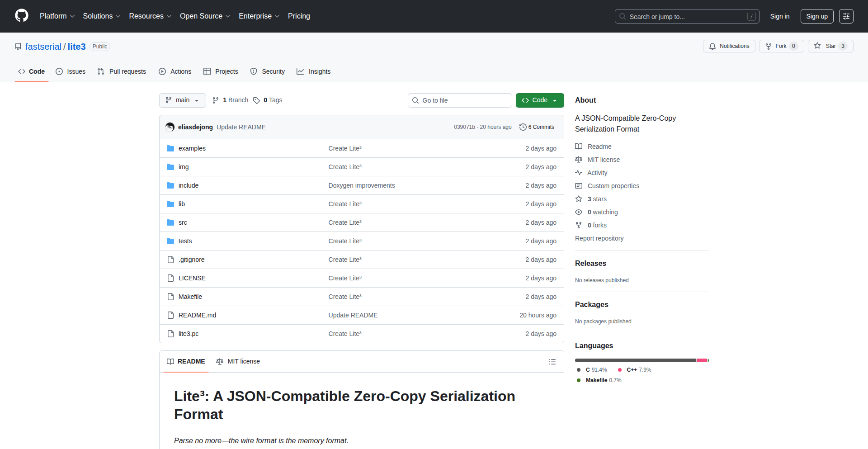Click the GitHub home logo
This screenshot has width=868, height=449.
(x=21, y=16)
